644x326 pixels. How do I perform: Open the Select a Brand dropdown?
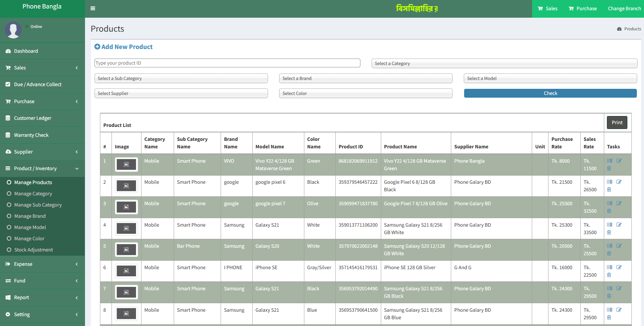pos(366,78)
